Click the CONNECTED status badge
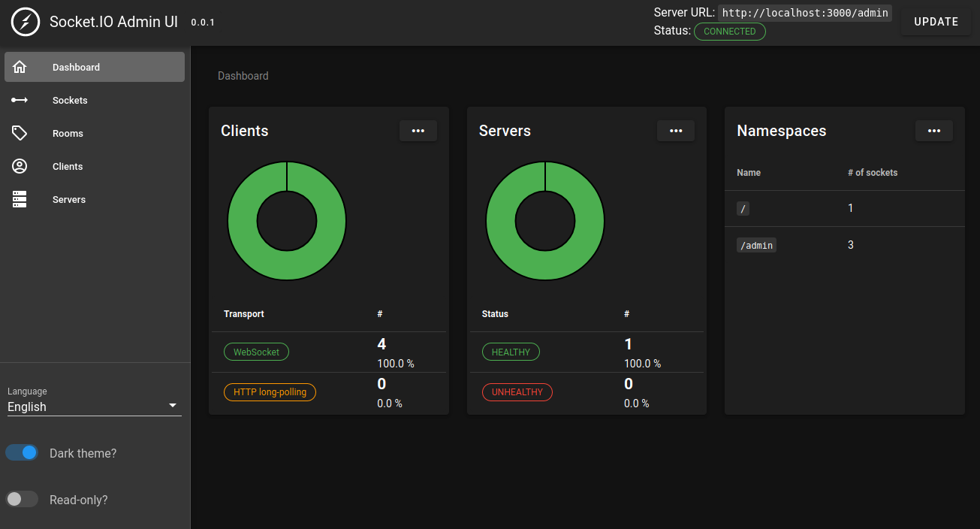The image size is (980, 529). (x=729, y=32)
